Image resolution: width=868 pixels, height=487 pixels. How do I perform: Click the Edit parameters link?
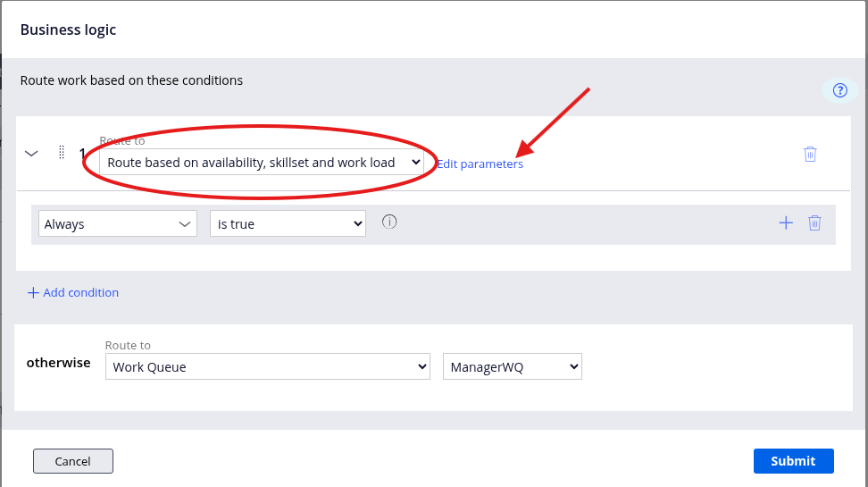click(x=480, y=164)
